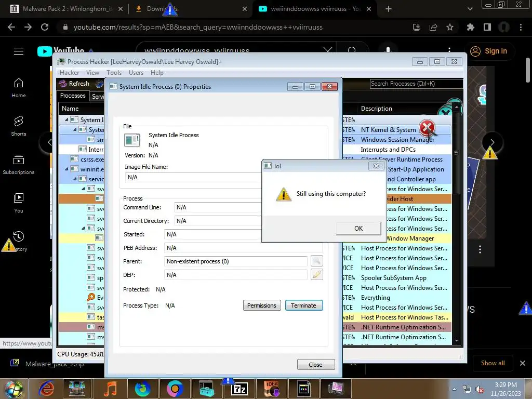
Task: Open the You section in YouTube sidebar
Action: pos(19,203)
